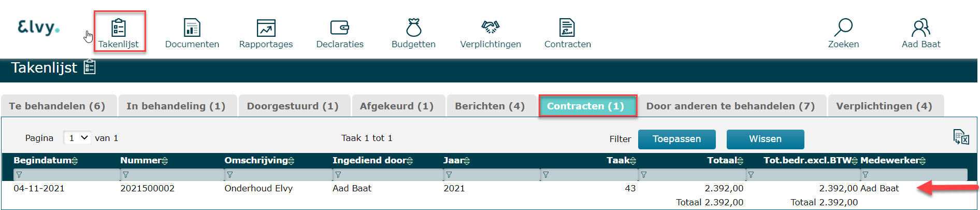Switch to Te behandelen (6) tab
The height and width of the screenshot is (210, 980).
coord(57,106)
